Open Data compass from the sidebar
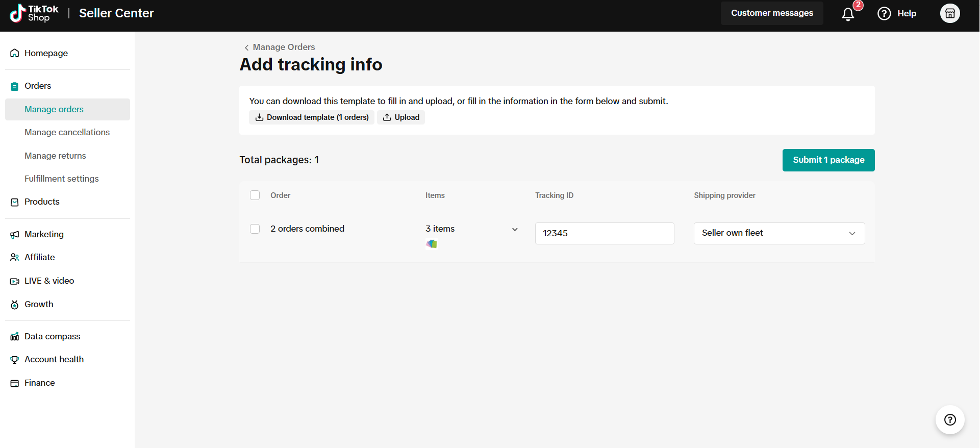This screenshot has height=448, width=980. point(52,336)
